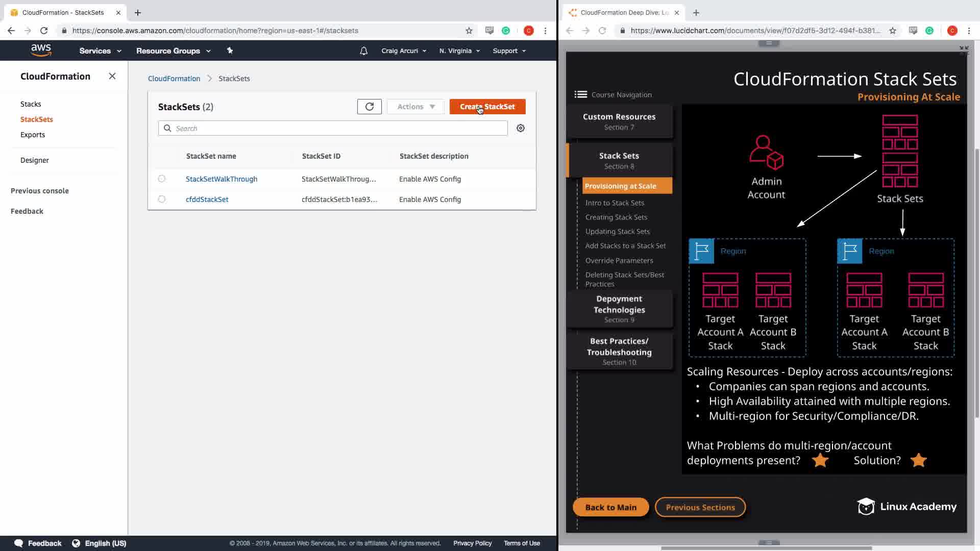980x551 pixels.
Task: Open the cfddStackSet link
Action: pyautogui.click(x=207, y=199)
